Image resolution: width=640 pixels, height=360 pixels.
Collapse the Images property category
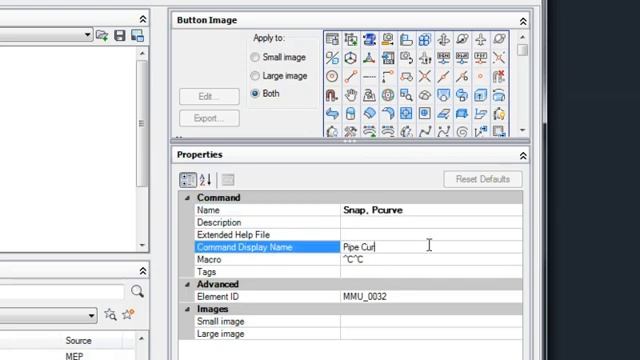coord(187,309)
